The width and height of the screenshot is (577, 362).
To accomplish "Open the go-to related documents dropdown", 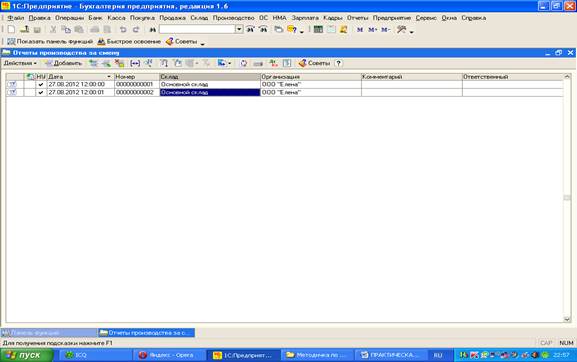I will pos(224,63).
